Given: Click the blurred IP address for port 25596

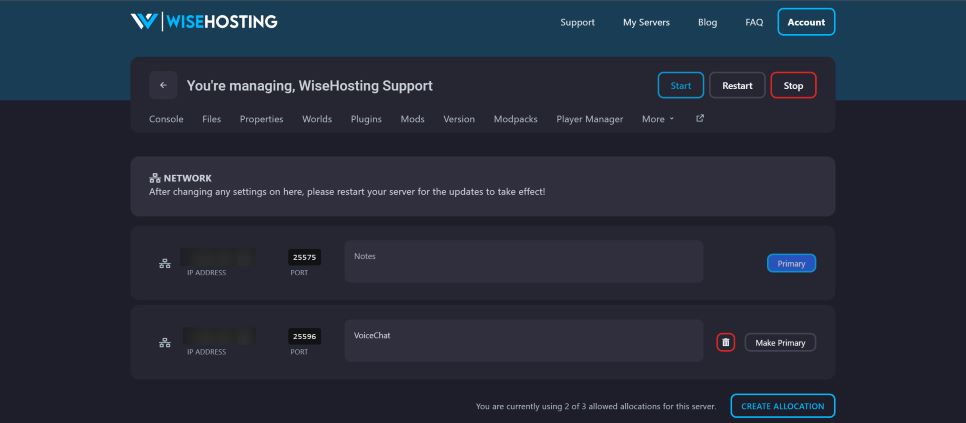Looking at the screenshot, I should click(218, 336).
